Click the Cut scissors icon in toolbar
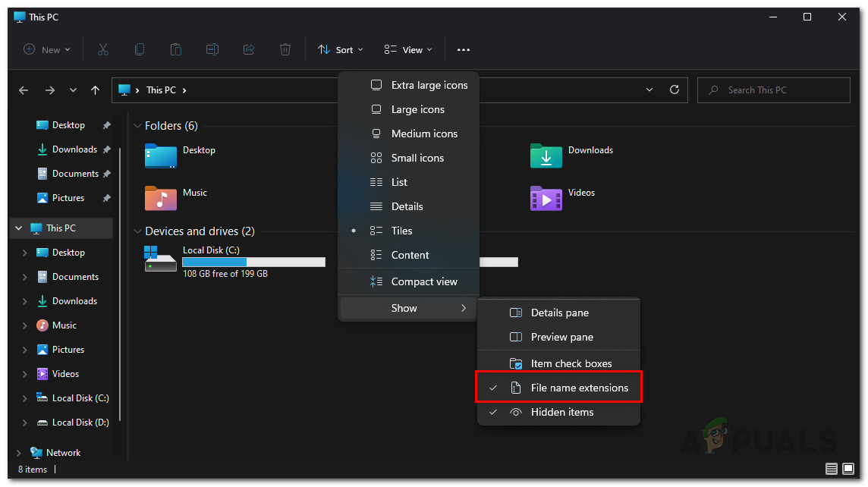Viewport: 868px width, 487px height. click(x=103, y=49)
